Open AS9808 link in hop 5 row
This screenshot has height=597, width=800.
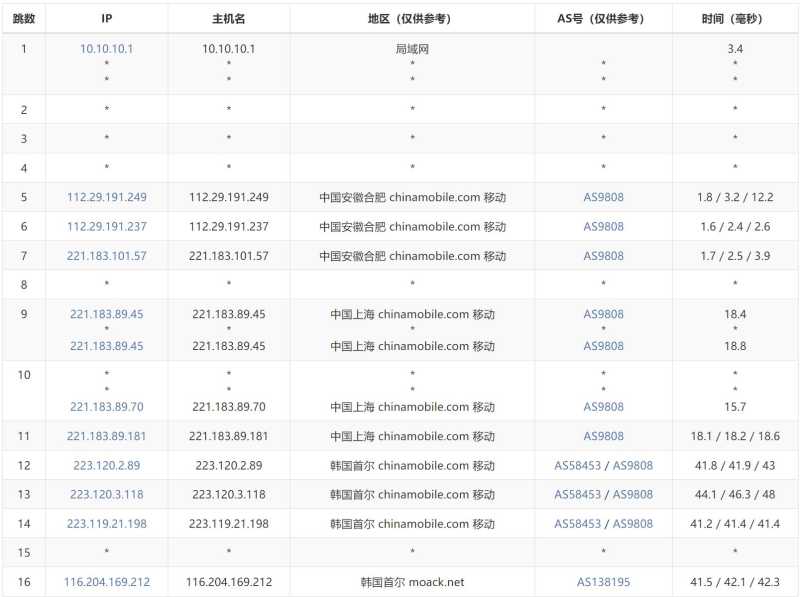603,197
